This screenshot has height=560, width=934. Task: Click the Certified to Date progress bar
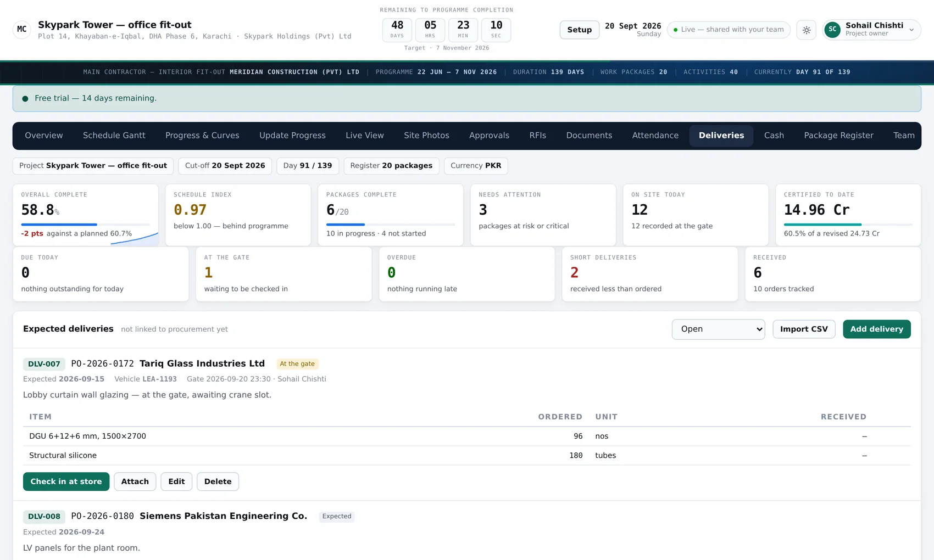848,225
